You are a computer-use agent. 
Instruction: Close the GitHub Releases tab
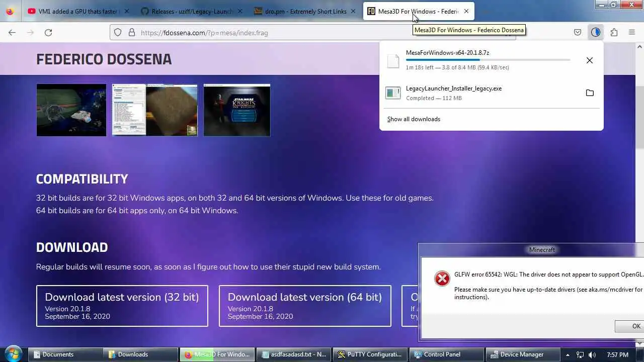pyautogui.click(x=240, y=11)
